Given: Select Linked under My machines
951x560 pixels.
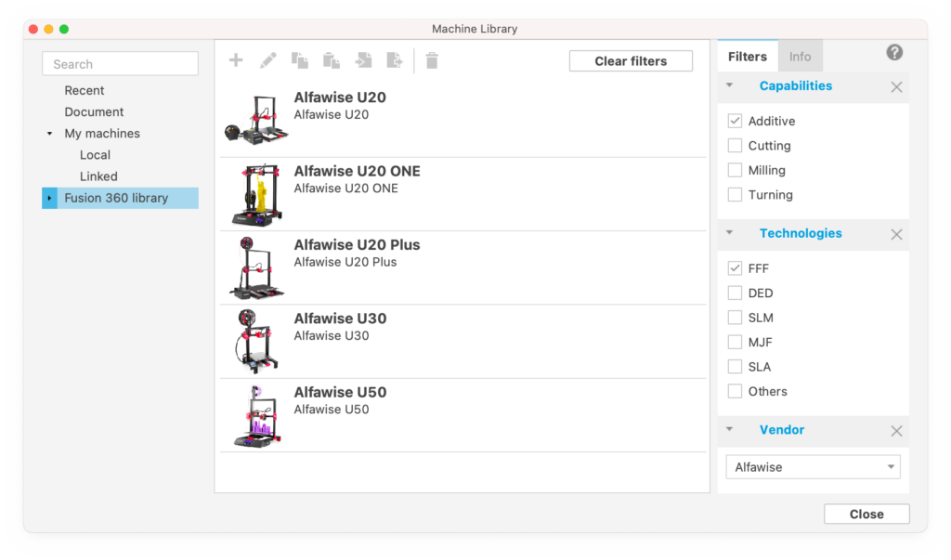Looking at the screenshot, I should pos(98,176).
